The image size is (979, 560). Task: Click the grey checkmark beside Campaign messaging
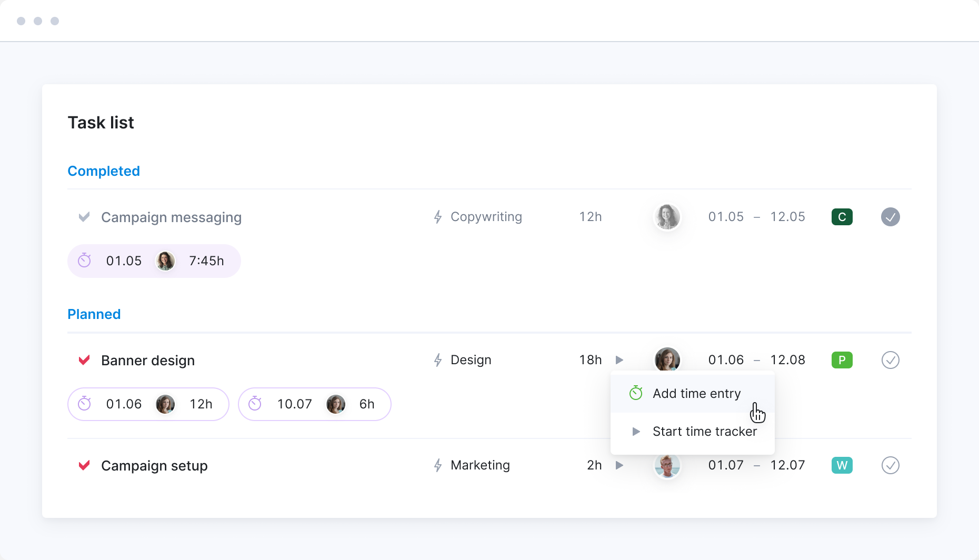pyautogui.click(x=84, y=217)
